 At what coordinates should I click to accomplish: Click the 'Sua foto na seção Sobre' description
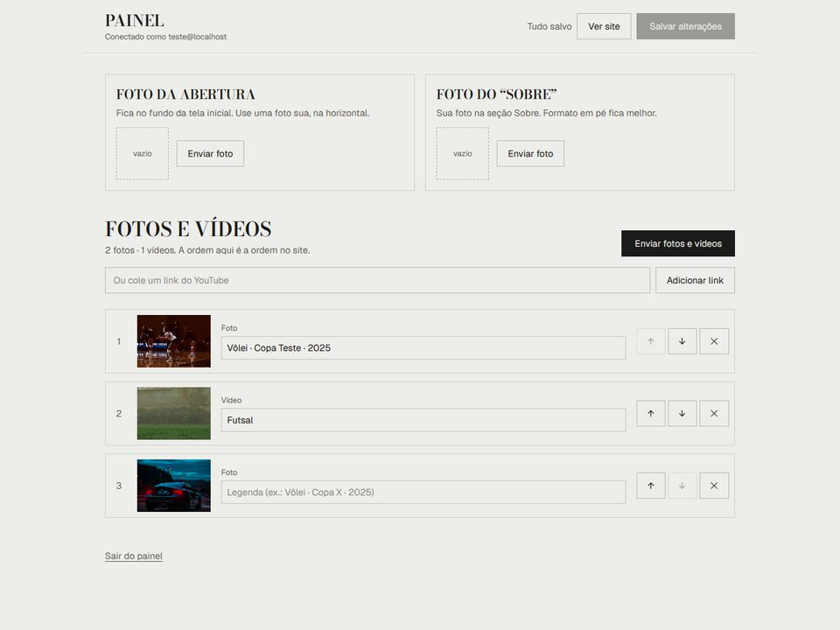pos(546,113)
